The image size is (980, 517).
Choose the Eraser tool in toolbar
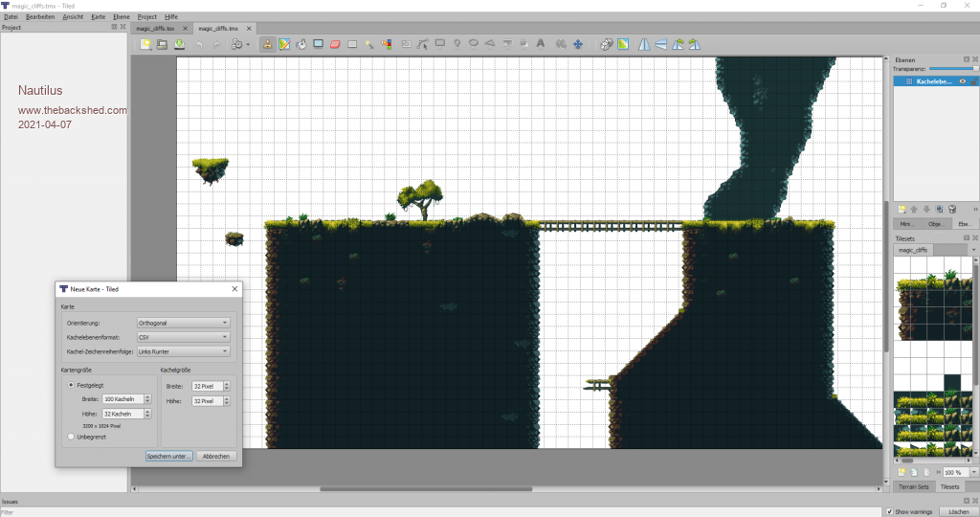pyautogui.click(x=335, y=44)
